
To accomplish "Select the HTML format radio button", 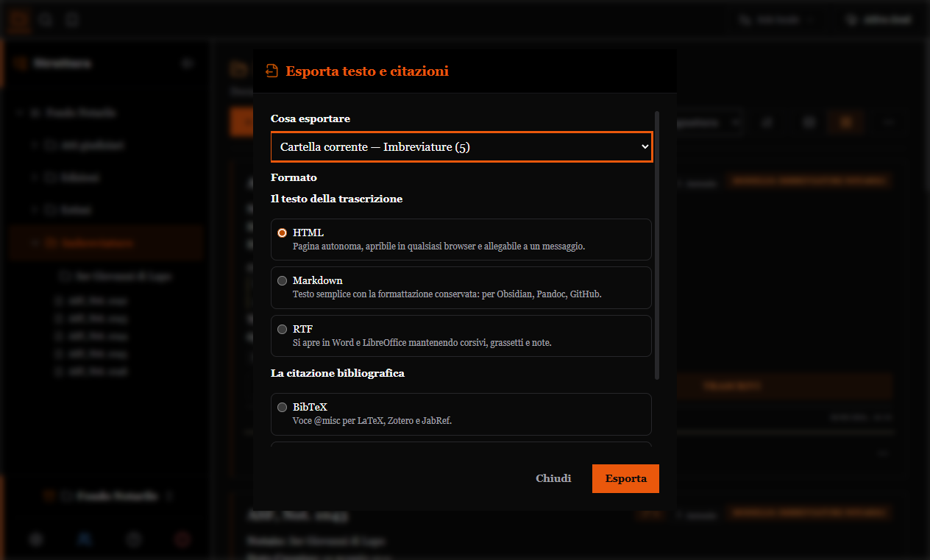I will 283,233.
